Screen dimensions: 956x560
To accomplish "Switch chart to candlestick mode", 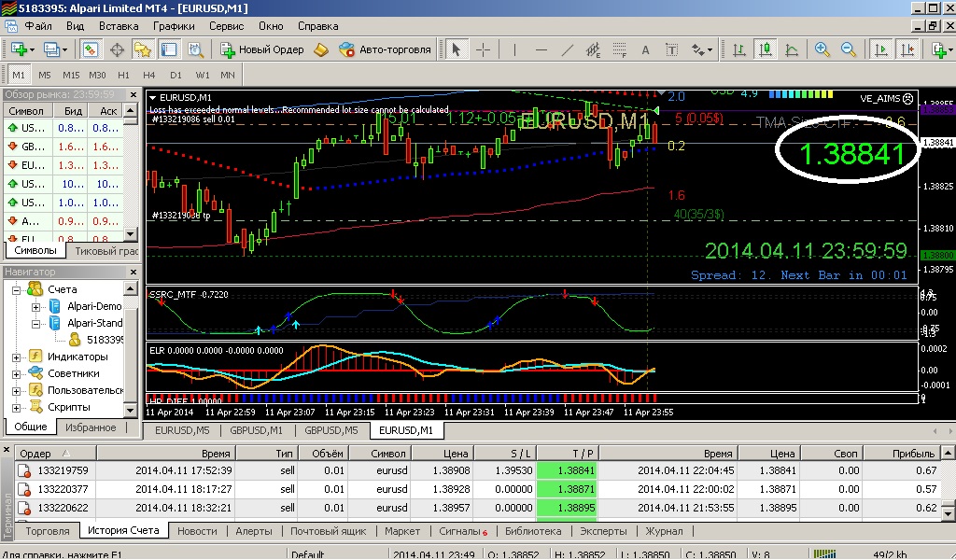I will pyautogui.click(x=766, y=50).
